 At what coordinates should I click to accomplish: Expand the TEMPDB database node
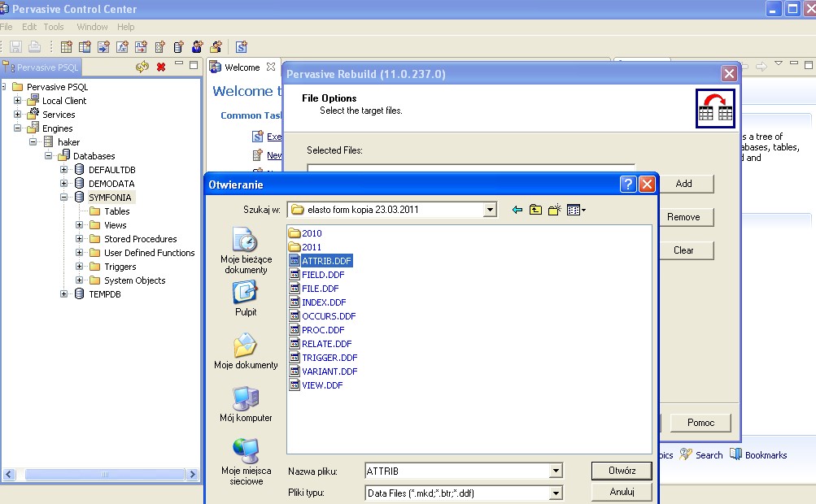point(64,294)
